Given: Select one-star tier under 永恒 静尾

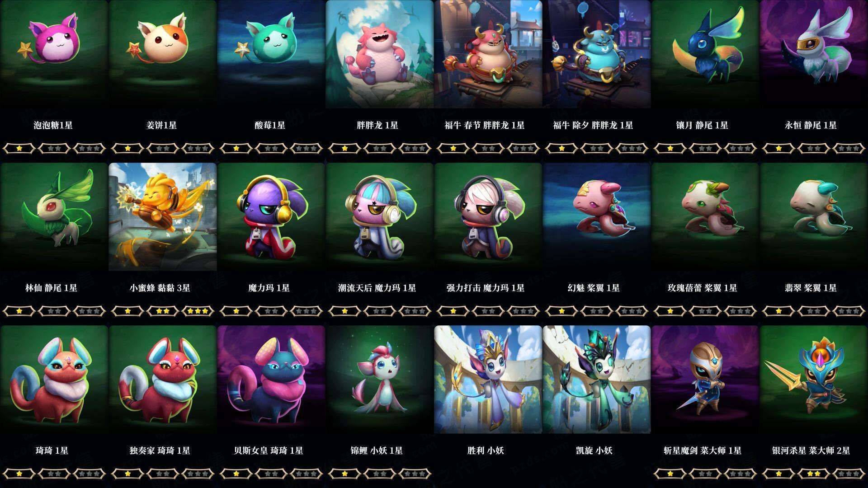Looking at the screenshot, I should pos(778,148).
